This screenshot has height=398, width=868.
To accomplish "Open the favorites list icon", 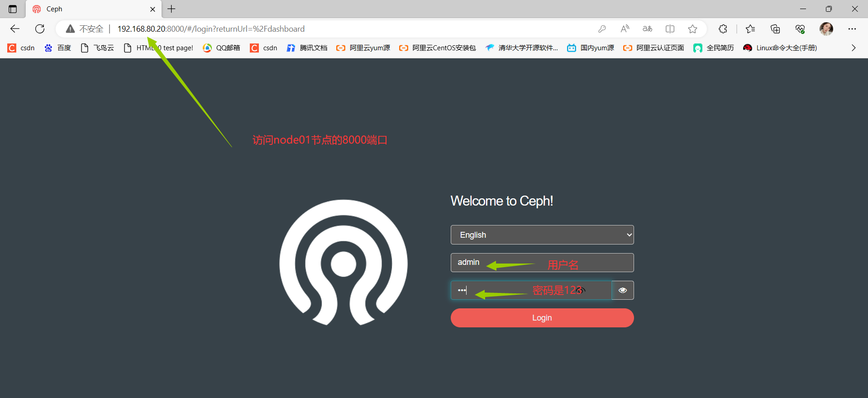I will (x=750, y=29).
